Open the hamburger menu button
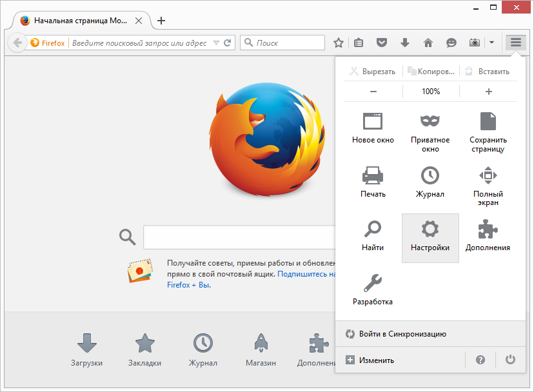Image resolution: width=534 pixels, height=392 pixels. click(x=515, y=43)
